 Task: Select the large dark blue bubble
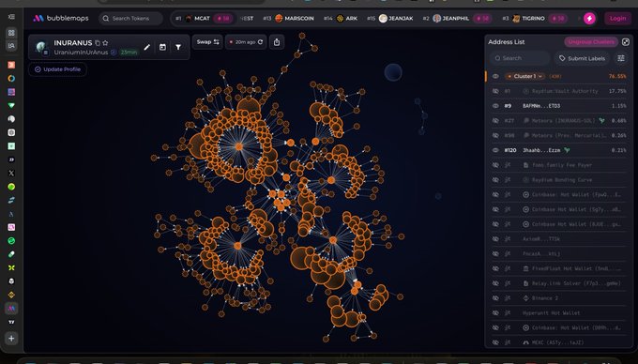393,72
